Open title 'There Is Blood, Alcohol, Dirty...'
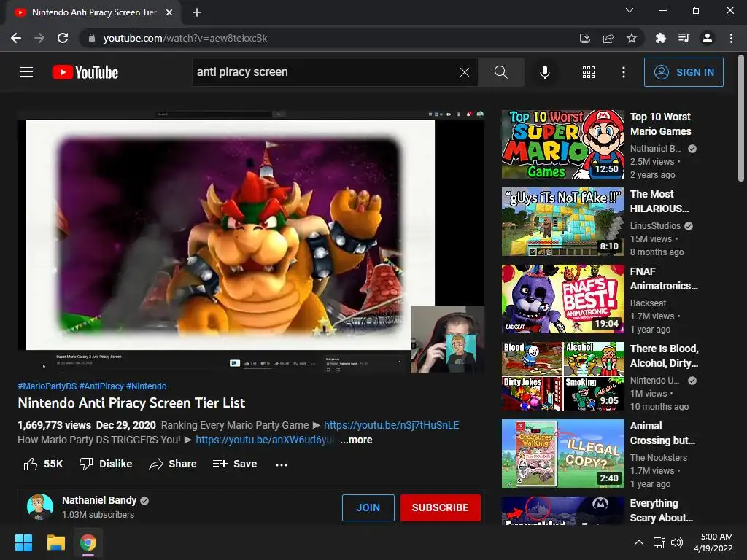This screenshot has height=560, width=747. (664, 356)
